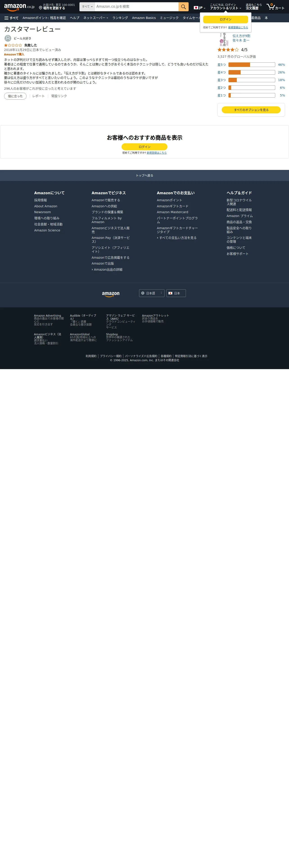The height and width of the screenshot is (868, 289).
Task: Open footer 日本語 language selector
Action: coord(152,293)
